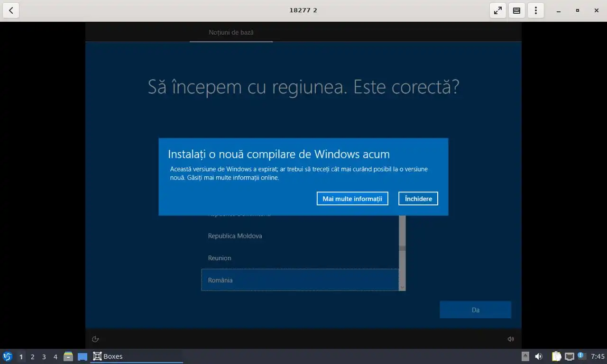Open the LXQt start menu icon
The width and height of the screenshot is (607, 364).
8,356
